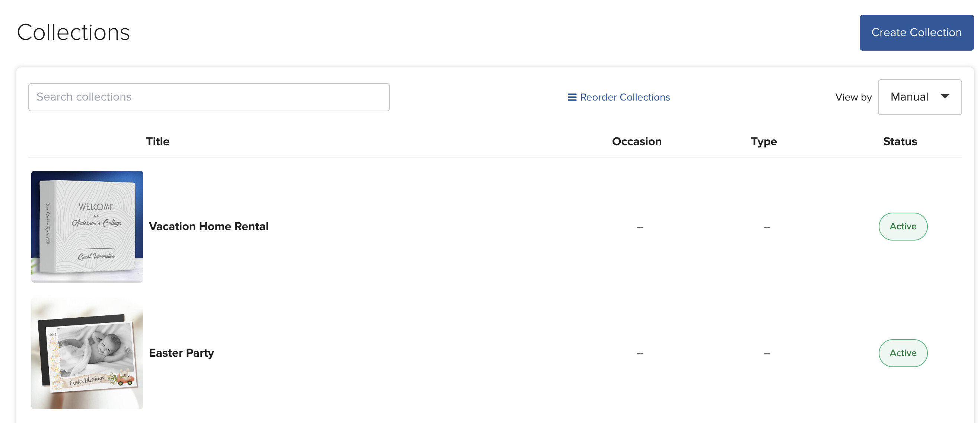Select the Easter Party collection title
The image size is (980, 423).
(181, 353)
